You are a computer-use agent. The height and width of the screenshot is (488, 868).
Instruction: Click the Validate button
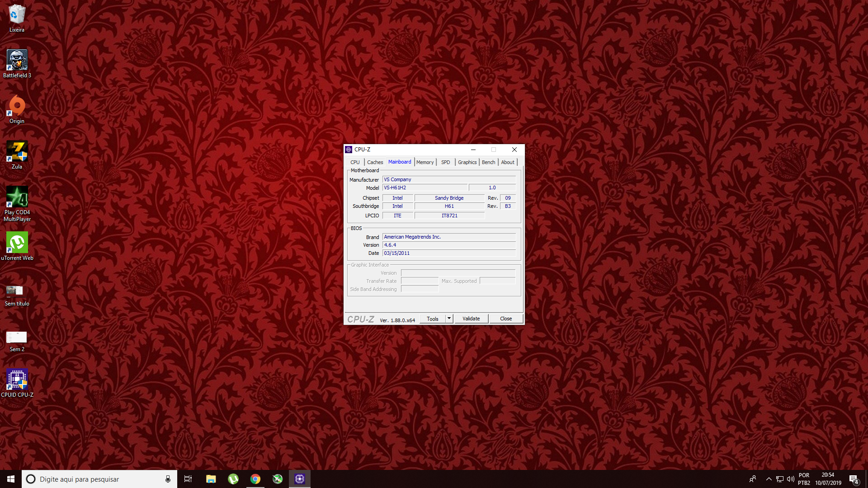coord(471,319)
